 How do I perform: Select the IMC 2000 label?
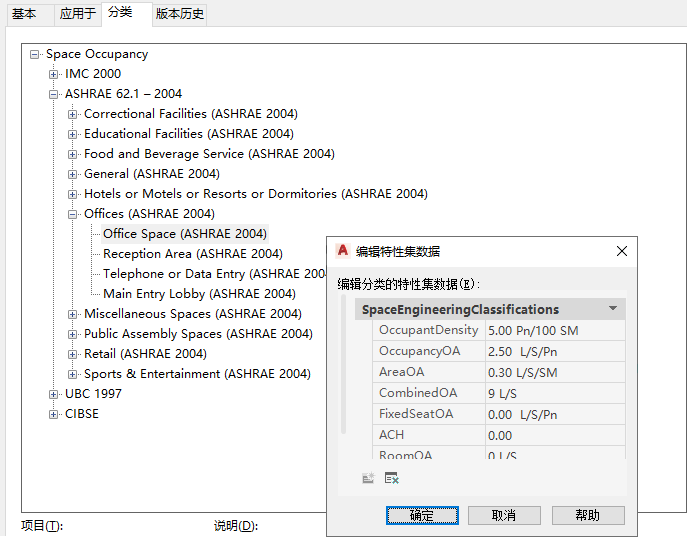click(x=93, y=74)
